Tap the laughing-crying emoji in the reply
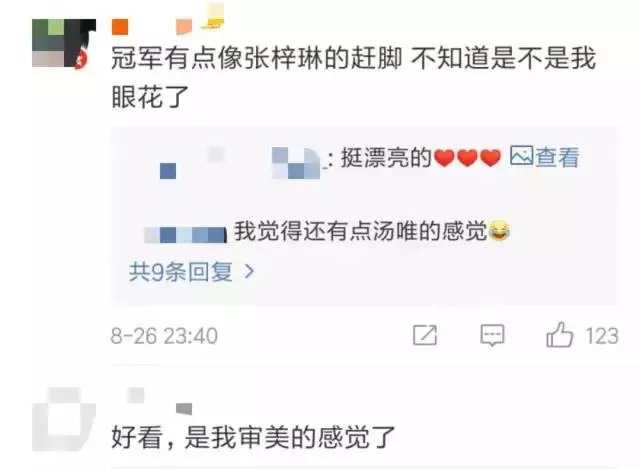The height and width of the screenshot is (469, 640). point(499,231)
